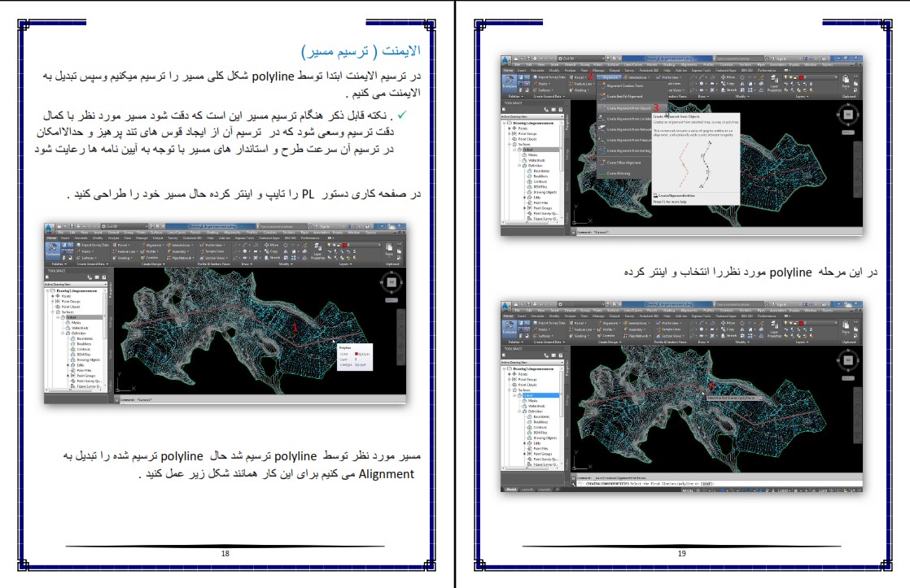Toggle the MODEL space button in the status bar
The width and height of the screenshot is (910, 588).
(x=688, y=490)
